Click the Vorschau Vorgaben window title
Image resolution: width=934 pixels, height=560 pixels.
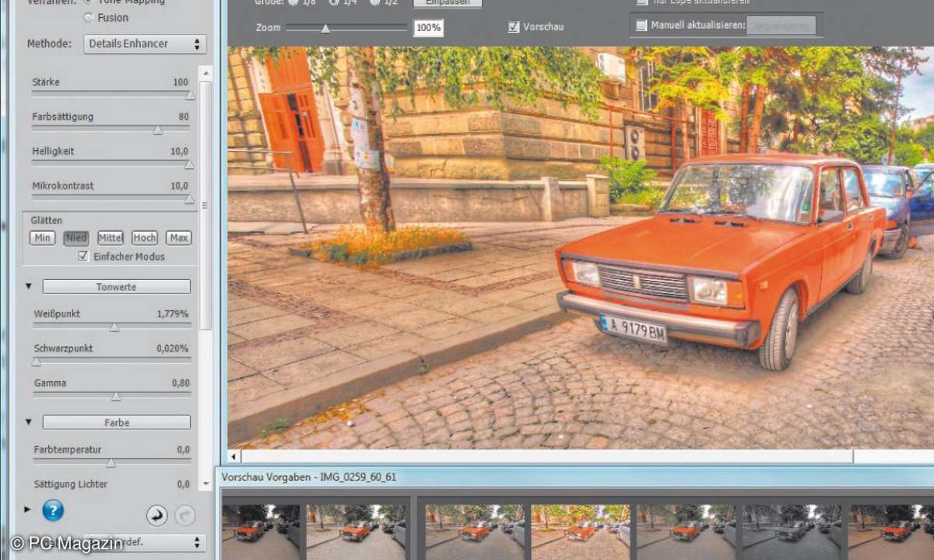click(x=309, y=477)
